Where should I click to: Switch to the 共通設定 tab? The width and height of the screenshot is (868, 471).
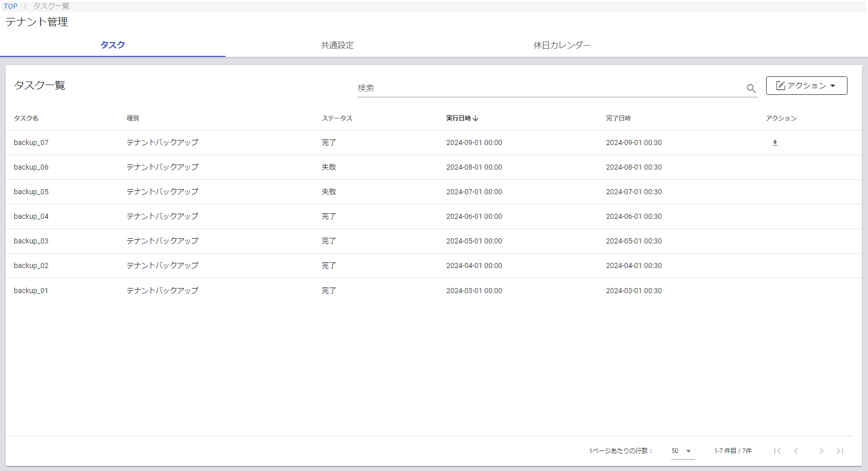337,45
